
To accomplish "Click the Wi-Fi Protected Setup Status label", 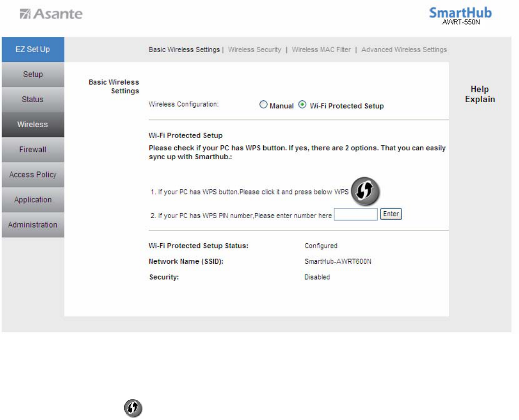I will coord(198,246).
